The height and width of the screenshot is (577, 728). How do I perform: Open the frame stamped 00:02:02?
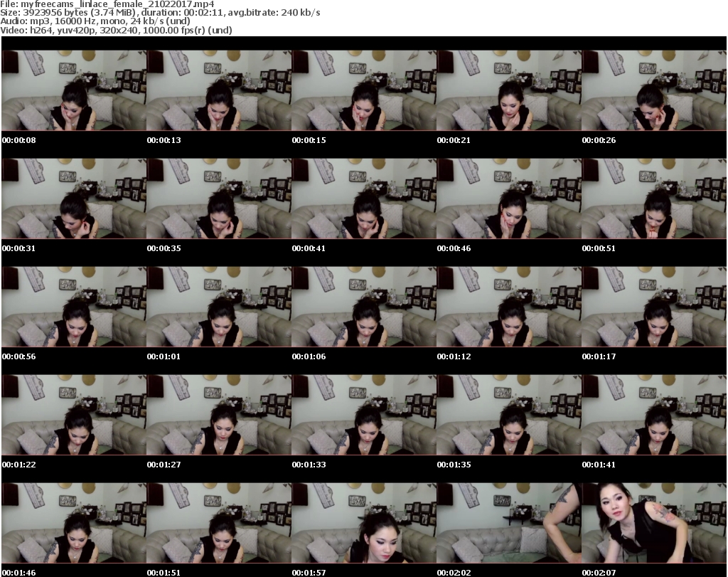tap(509, 523)
